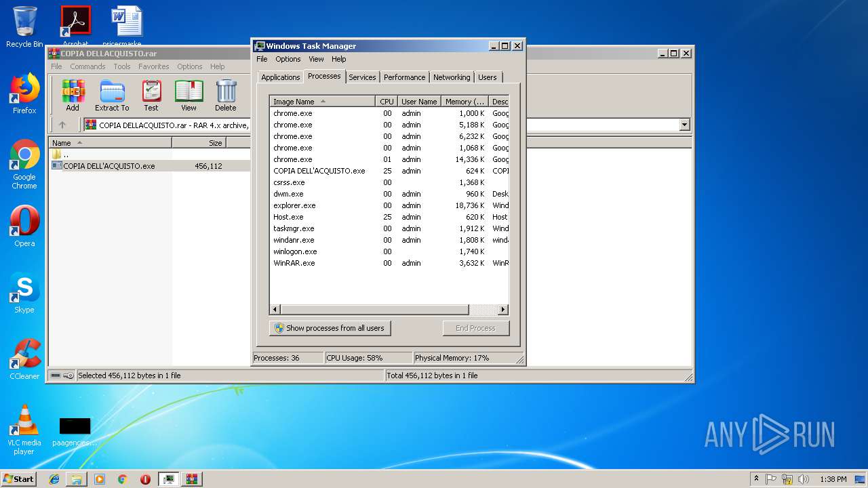
Task: Click the WinRAR View icon
Action: coord(189,95)
